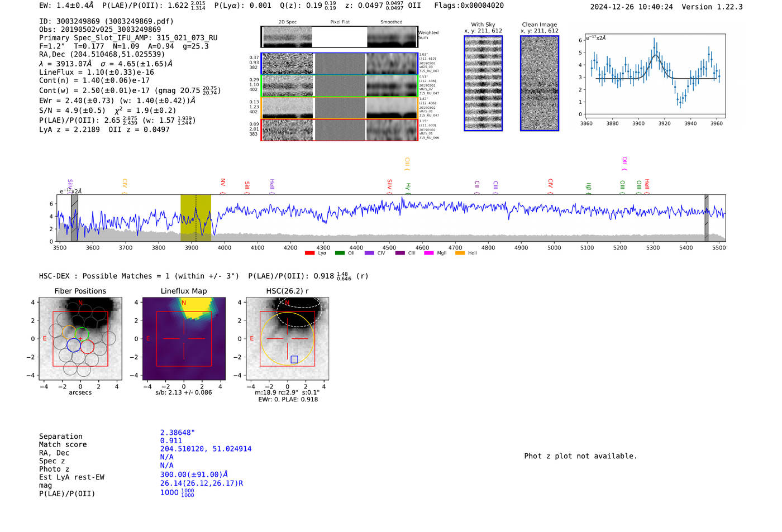Click the green OII legend swatch
Viewport: 782px width, 532px height.
(340, 253)
